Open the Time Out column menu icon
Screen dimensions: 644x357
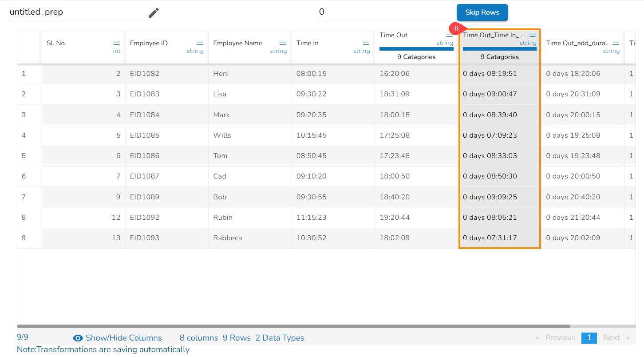(449, 35)
